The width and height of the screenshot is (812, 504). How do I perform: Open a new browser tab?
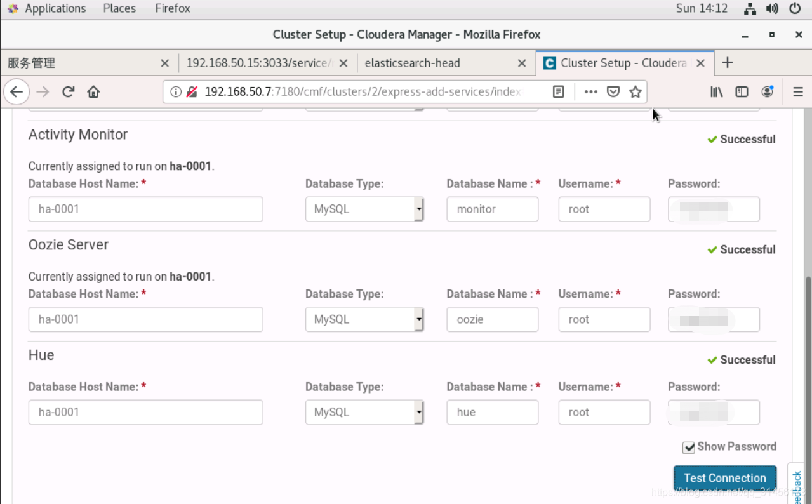(728, 62)
